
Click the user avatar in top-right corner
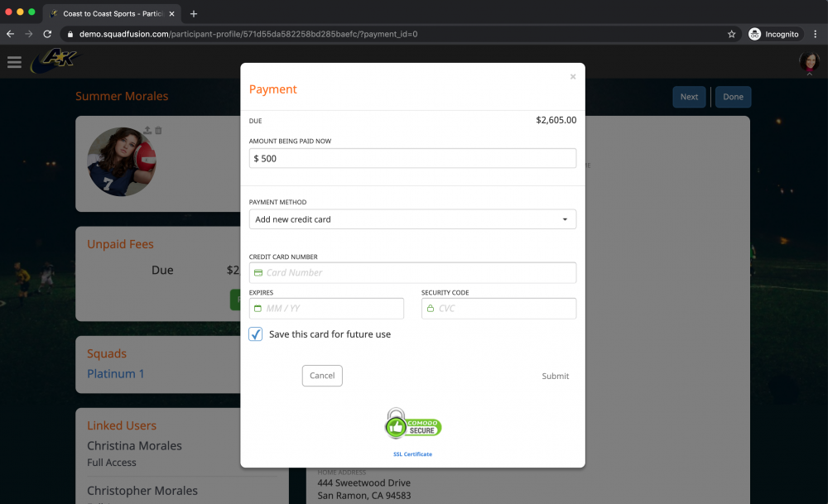point(808,62)
